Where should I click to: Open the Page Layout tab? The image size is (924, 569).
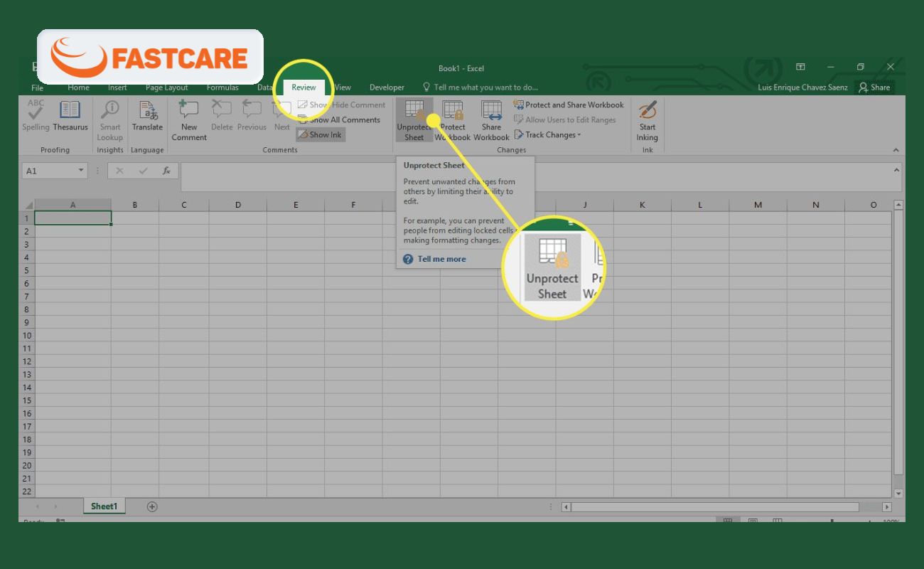(167, 87)
